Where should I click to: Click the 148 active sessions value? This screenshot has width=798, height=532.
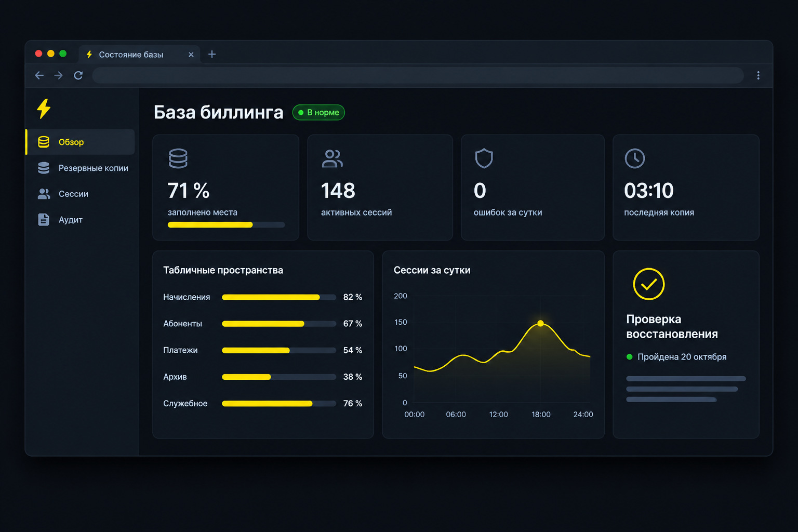pos(338,191)
